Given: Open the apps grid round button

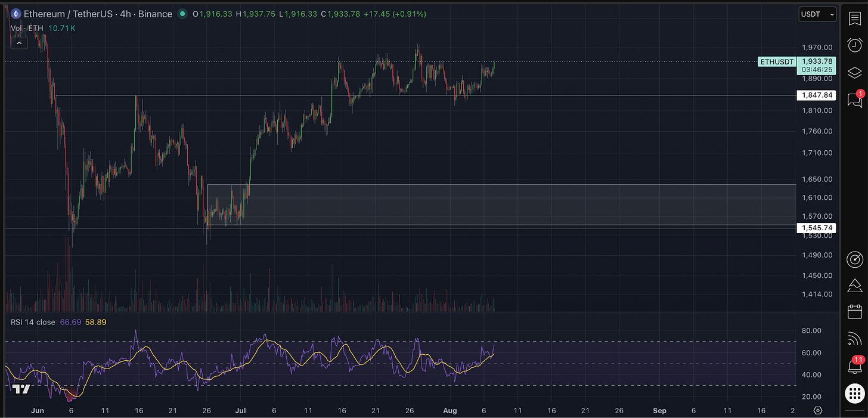Looking at the screenshot, I should [x=855, y=394].
